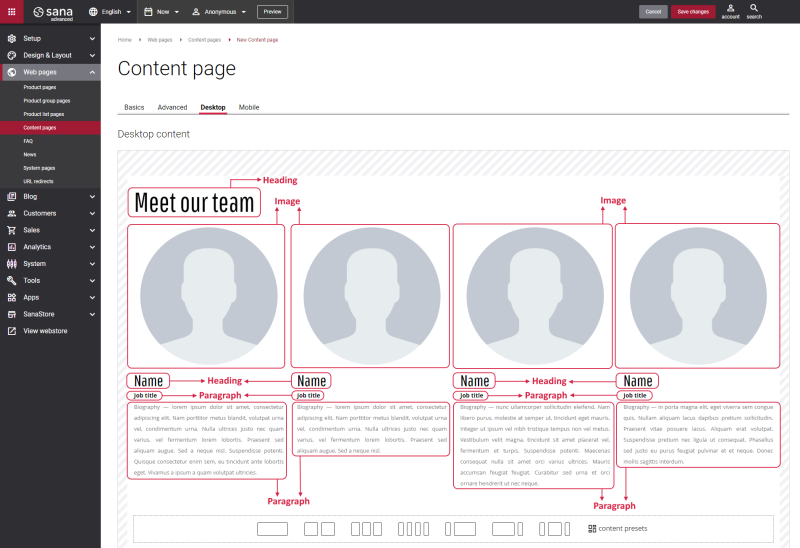Select the four-column layout icon
This screenshot has width=800, height=548.
tap(412, 528)
